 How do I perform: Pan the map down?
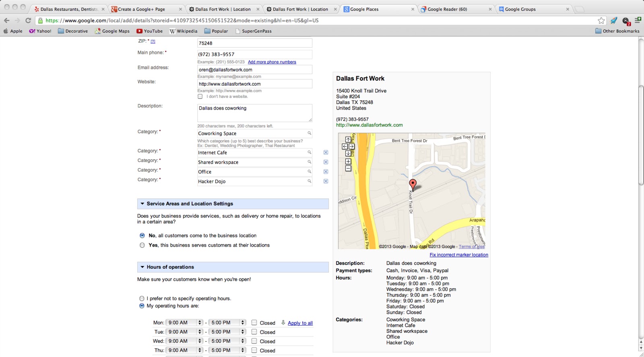tap(348, 153)
